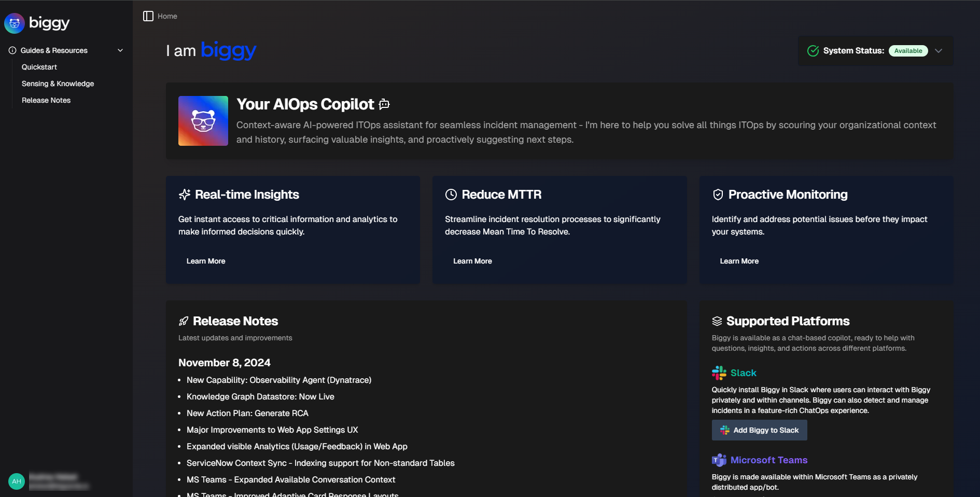Screen dimensions: 980x497
Task: Click the rocket icon beside Release Notes heading
Action: [184, 321]
